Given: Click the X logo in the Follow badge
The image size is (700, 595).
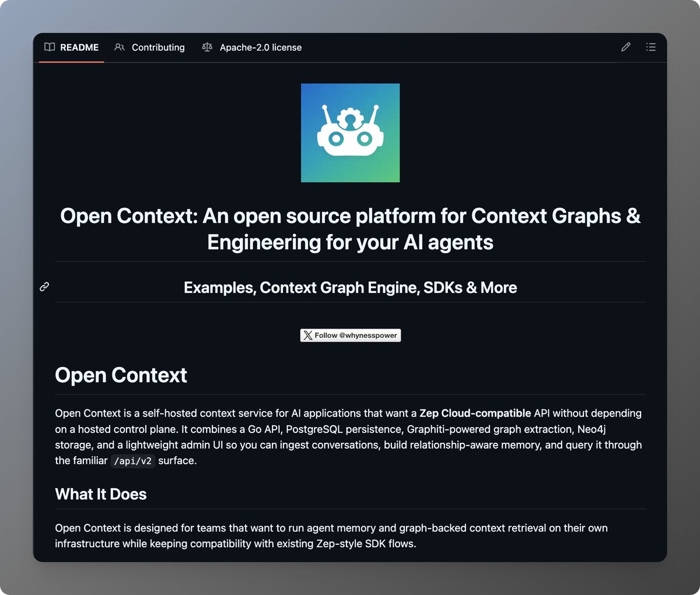Looking at the screenshot, I should click(x=308, y=335).
